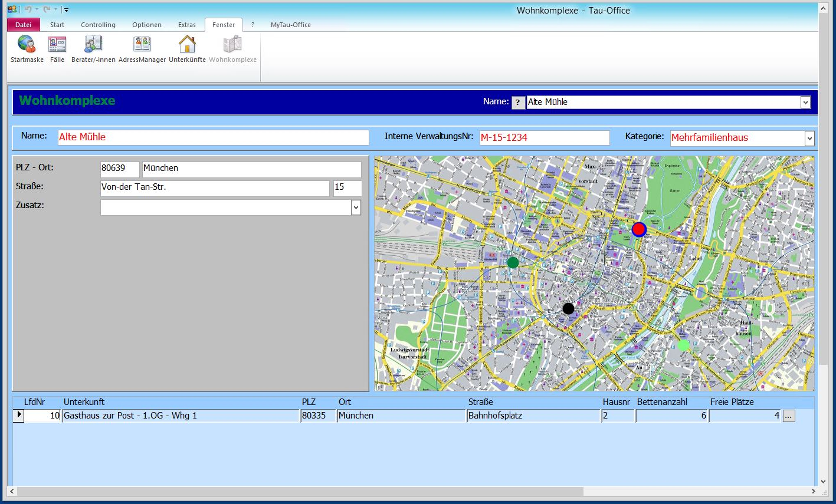The height and width of the screenshot is (504, 836).
Task: Switch to the Controlling tab
Action: tap(98, 25)
